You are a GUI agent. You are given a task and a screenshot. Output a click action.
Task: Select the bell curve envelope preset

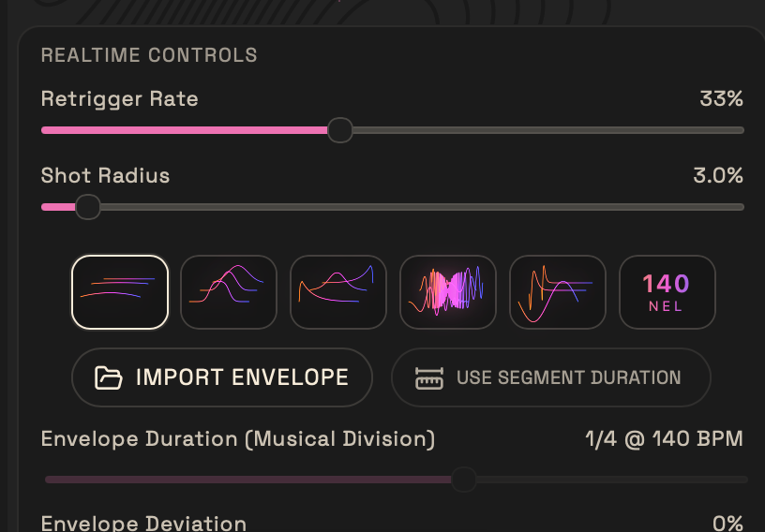(x=229, y=292)
